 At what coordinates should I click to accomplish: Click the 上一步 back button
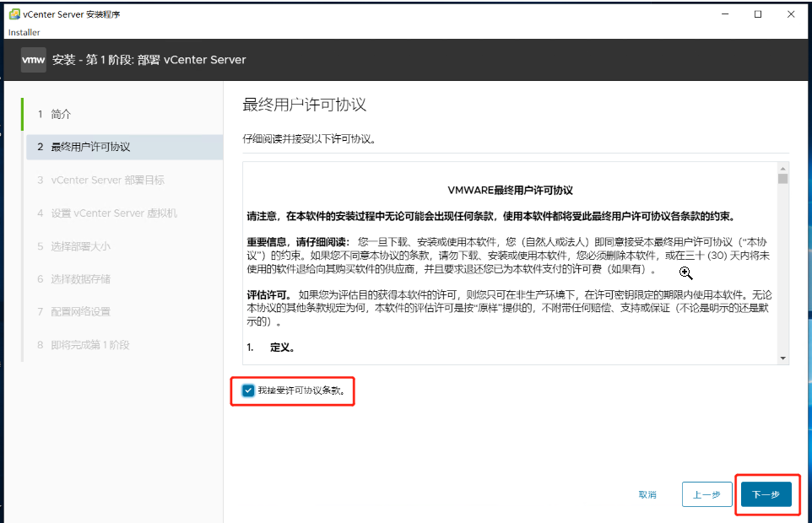(x=706, y=494)
